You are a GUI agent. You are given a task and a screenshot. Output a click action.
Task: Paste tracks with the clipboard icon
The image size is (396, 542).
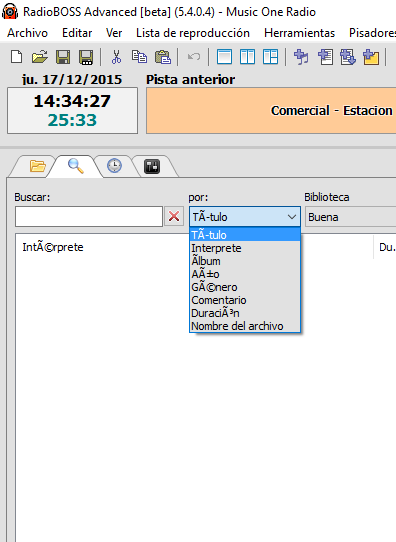(163, 57)
